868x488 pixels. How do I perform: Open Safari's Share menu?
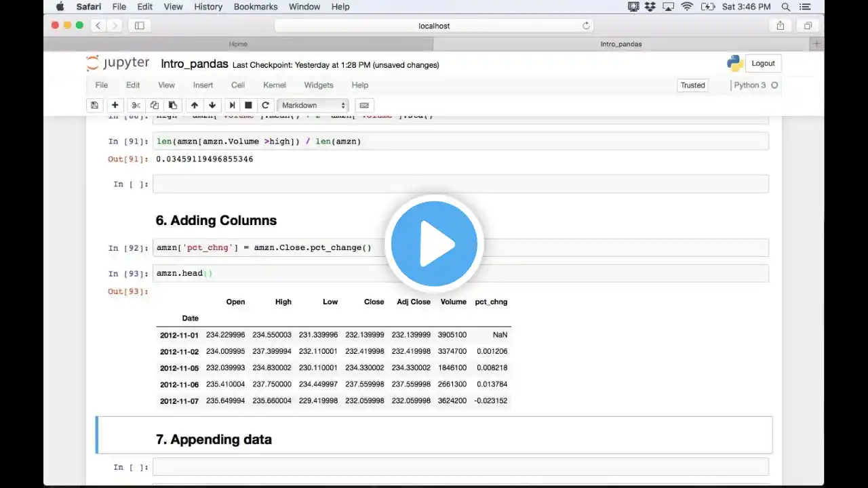click(x=781, y=26)
